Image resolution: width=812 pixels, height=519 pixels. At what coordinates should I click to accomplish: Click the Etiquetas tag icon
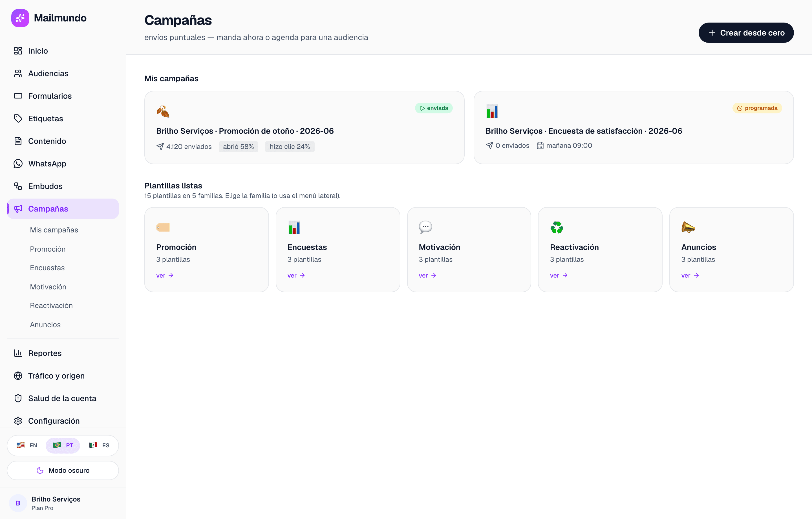point(18,118)
